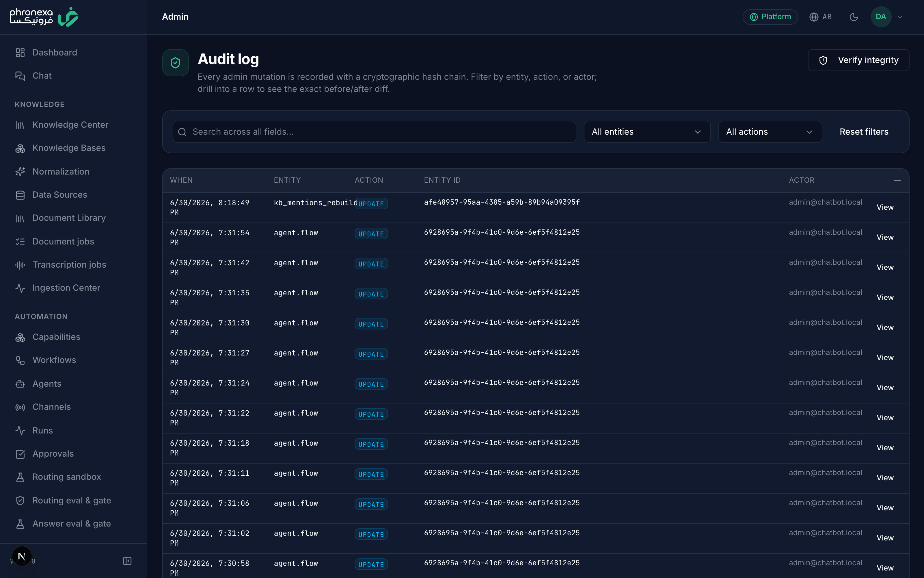
Task: Click the Platform scope button
Action: click(x=770, y=17)
